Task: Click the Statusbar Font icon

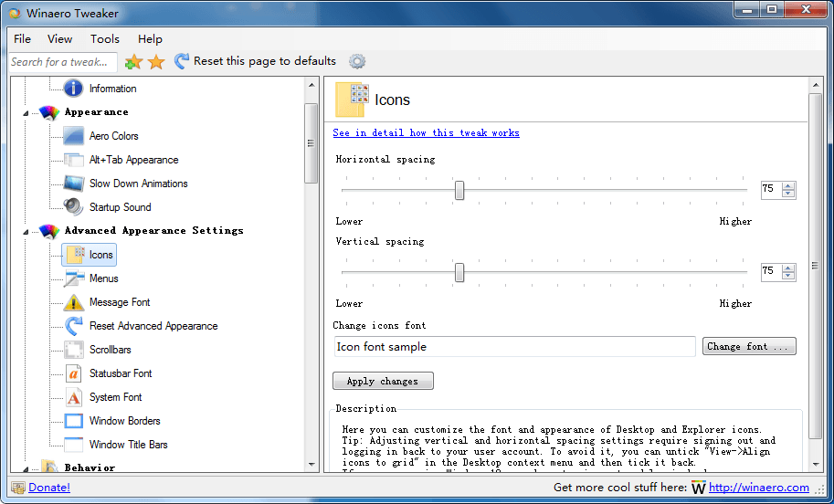Action: 73,373
